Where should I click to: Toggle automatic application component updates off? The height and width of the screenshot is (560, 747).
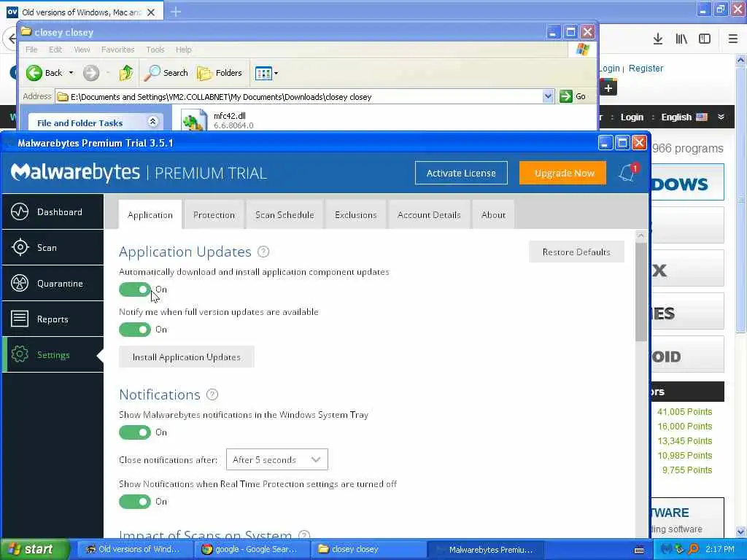click(135, 289)
